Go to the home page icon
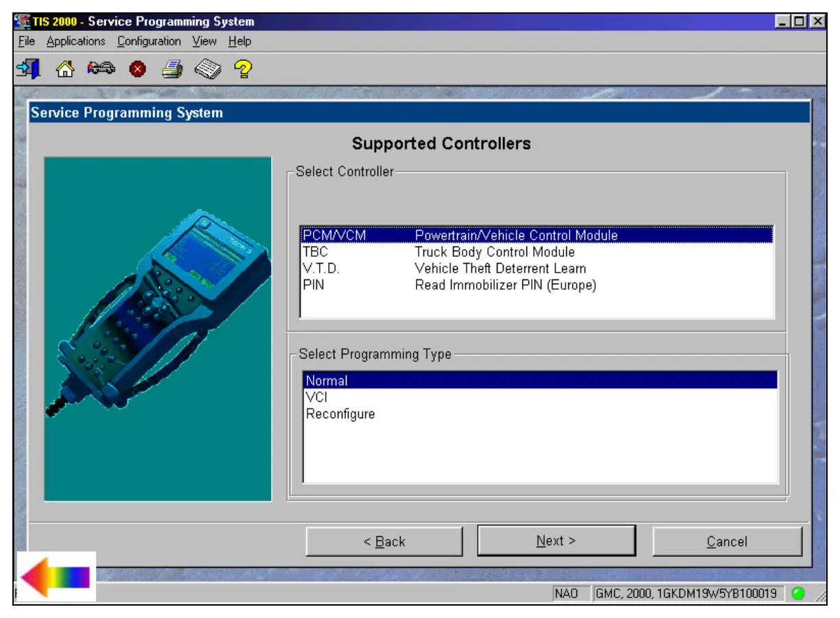 65,69
